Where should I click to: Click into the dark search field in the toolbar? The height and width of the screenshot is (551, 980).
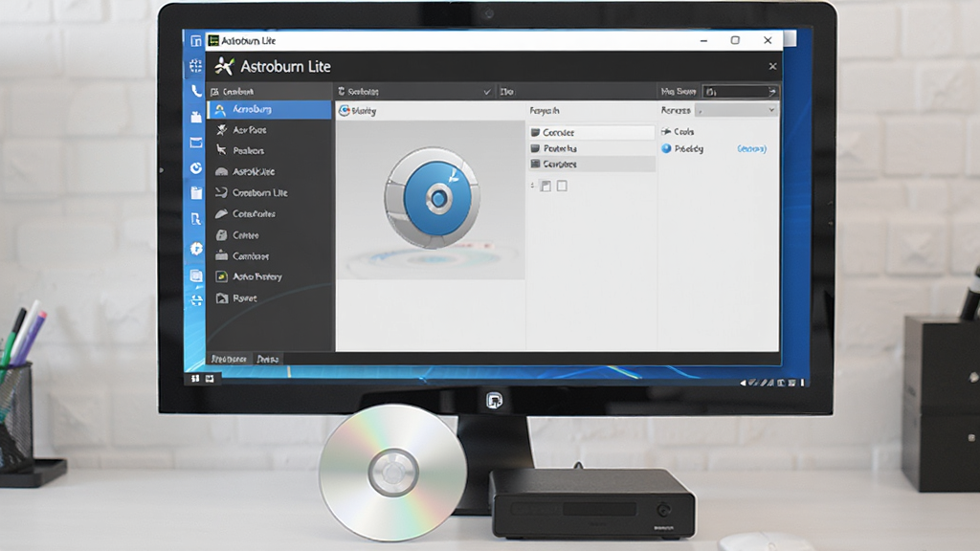coord(741,92)
